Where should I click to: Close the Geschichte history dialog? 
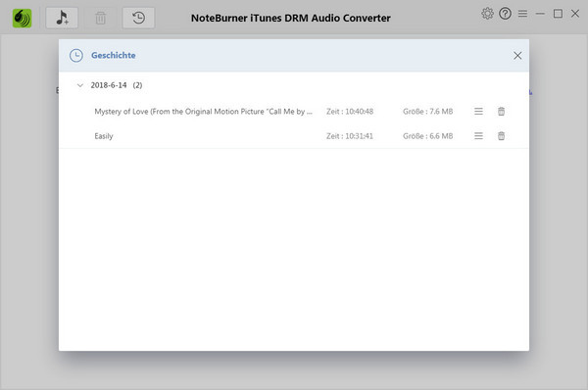click(517, 56)
